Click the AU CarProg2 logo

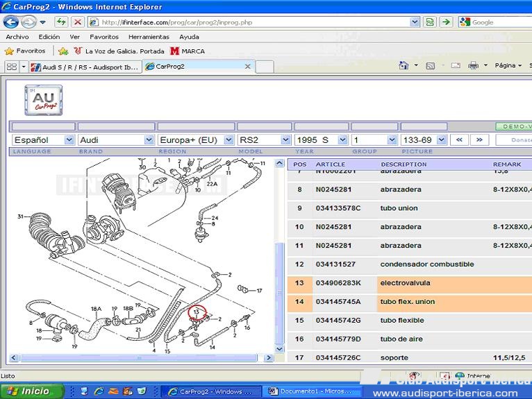tap(44, 100)
